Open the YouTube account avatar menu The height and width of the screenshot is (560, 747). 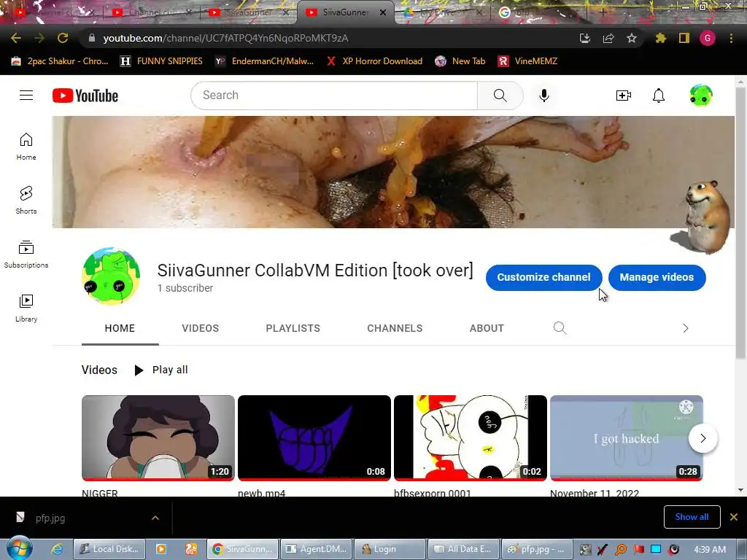(701, 96)
